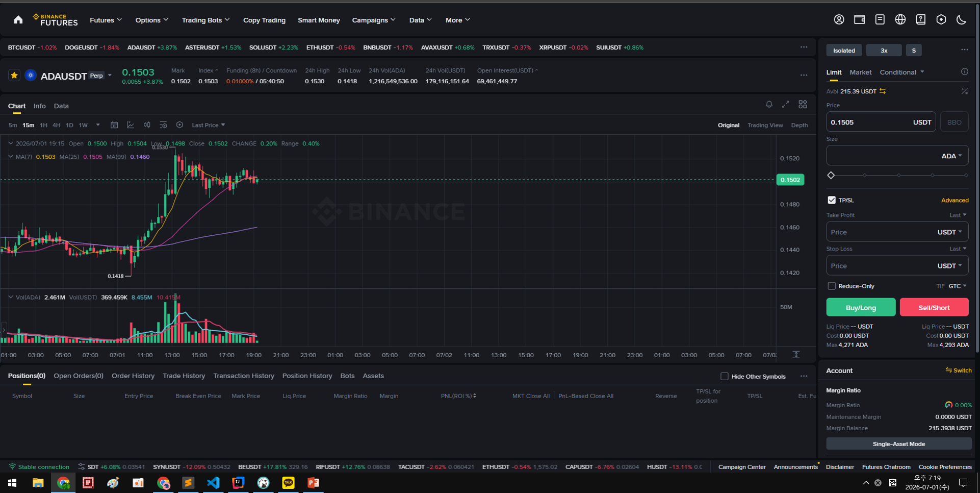
Task: Open the Conditional order type dropdown
Action: tap(901, 72)
